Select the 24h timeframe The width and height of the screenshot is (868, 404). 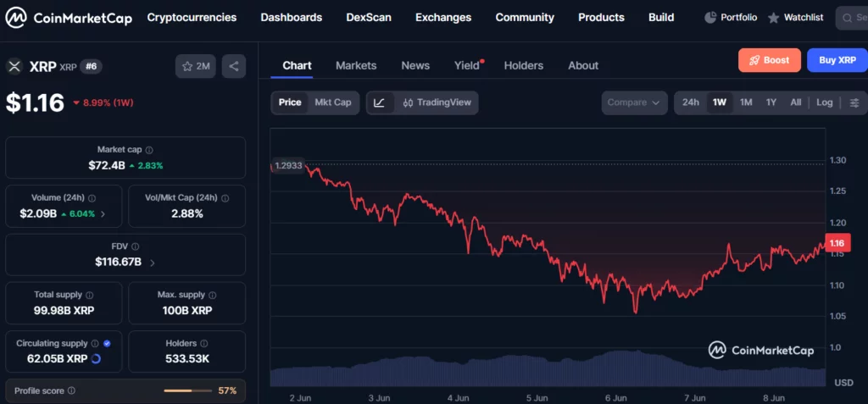coord(690,102)
